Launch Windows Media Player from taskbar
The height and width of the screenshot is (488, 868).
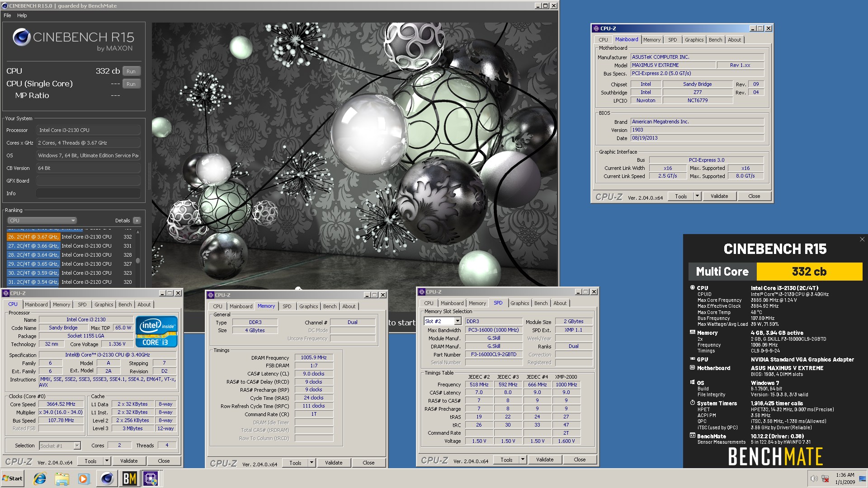(84, 479)
